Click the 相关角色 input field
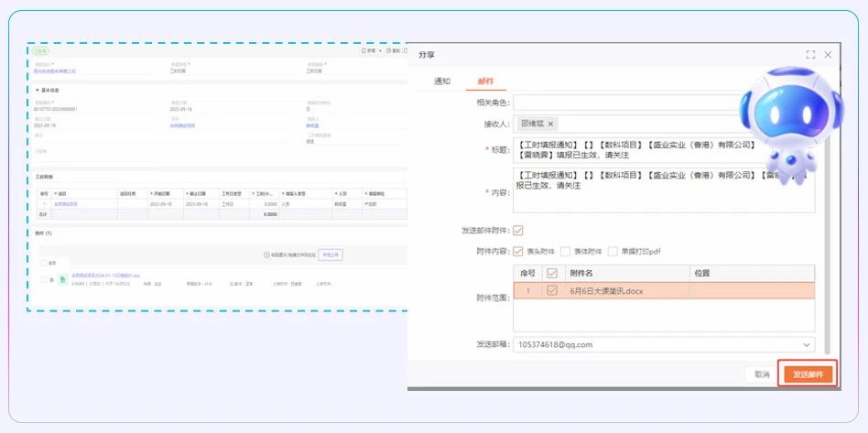The image size is (868, 433). tap(632, 103)
